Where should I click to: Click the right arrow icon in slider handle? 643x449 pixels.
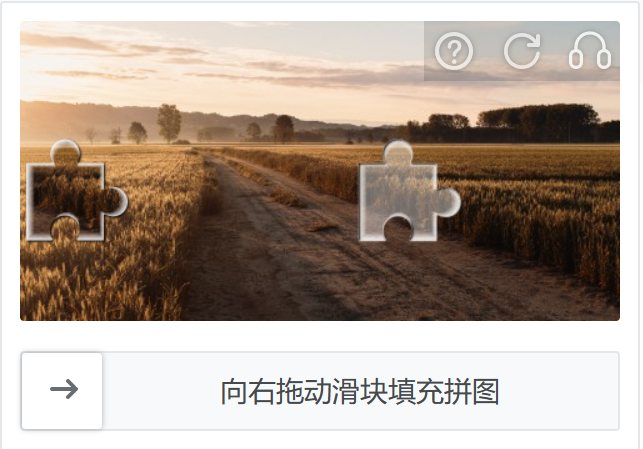point(64,389)
